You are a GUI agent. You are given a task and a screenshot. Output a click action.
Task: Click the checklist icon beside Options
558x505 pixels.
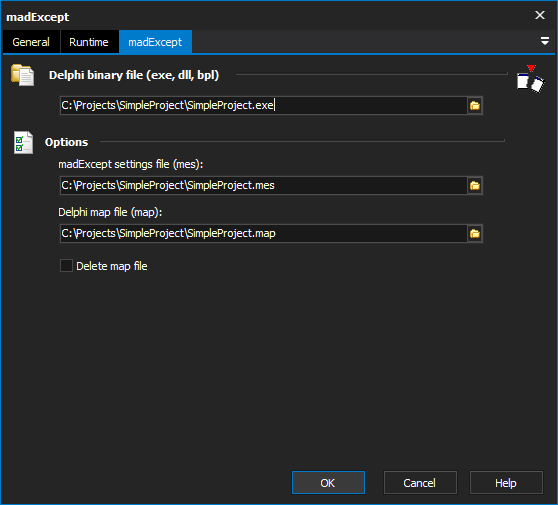click(23, 142)
